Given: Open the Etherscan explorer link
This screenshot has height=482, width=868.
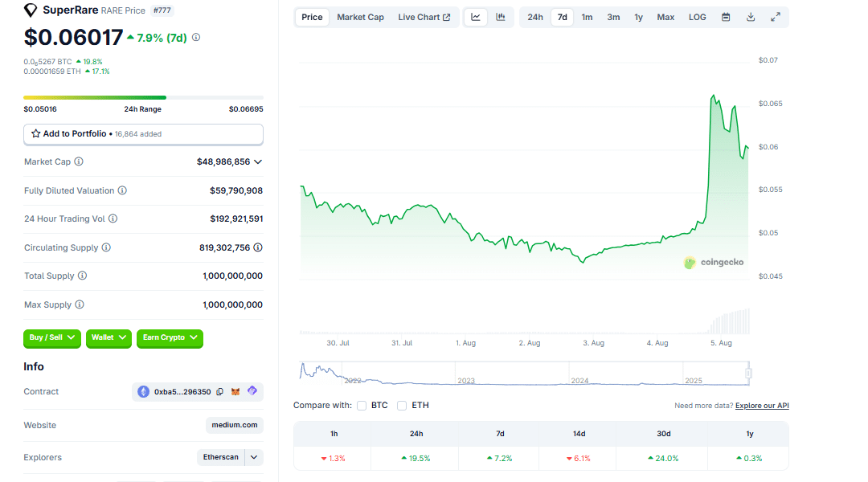Looking at the screenshot, I should point(221,457).
